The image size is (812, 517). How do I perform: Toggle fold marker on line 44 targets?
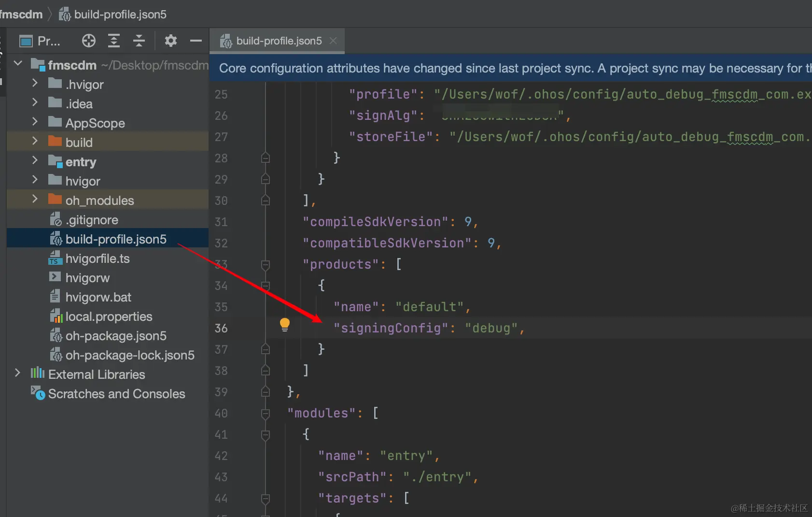pos(265,499)
